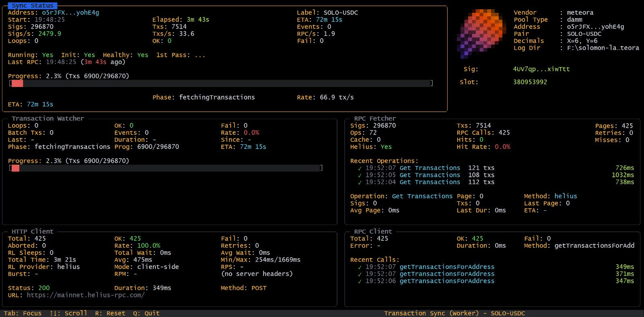Click the Sigs/s value 2479.9
Image resolution: width=644 pixels, height=317 pixels.
[50, 33]
